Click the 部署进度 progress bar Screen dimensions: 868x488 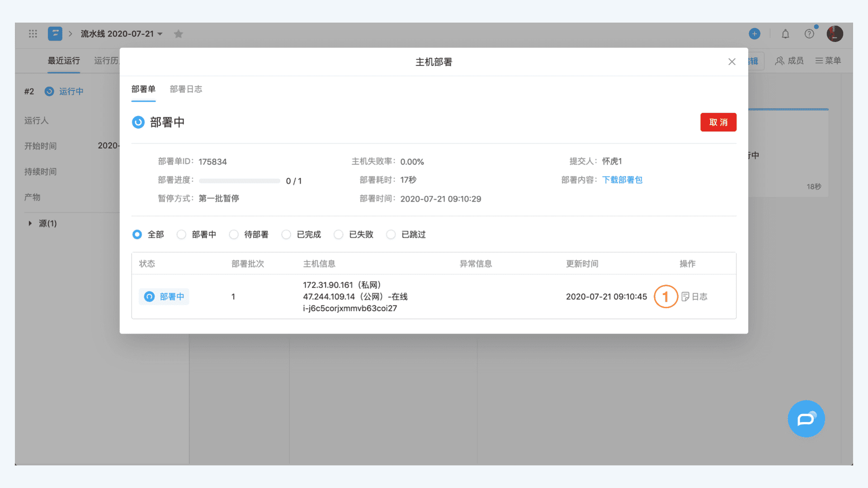tap(239, 181)
